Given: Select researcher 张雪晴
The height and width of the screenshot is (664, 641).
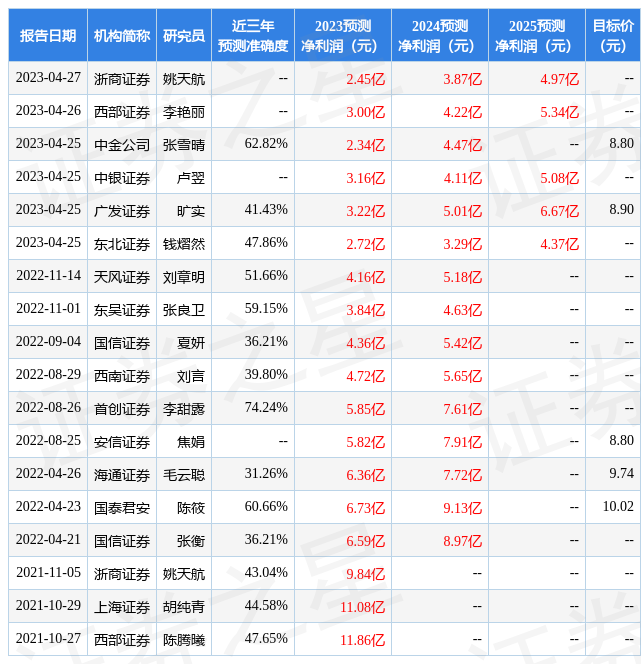Looking at the screenshot, I should click(184, 145).
